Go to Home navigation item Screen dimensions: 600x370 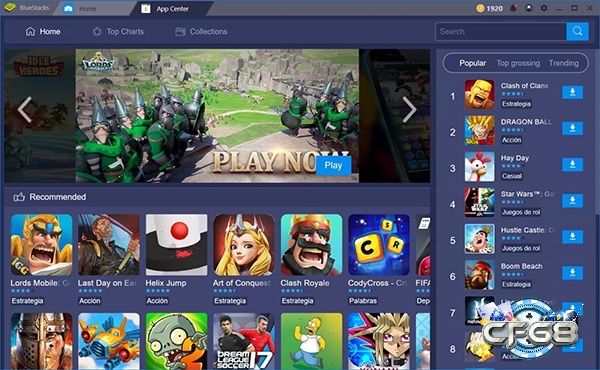[43, 31]
